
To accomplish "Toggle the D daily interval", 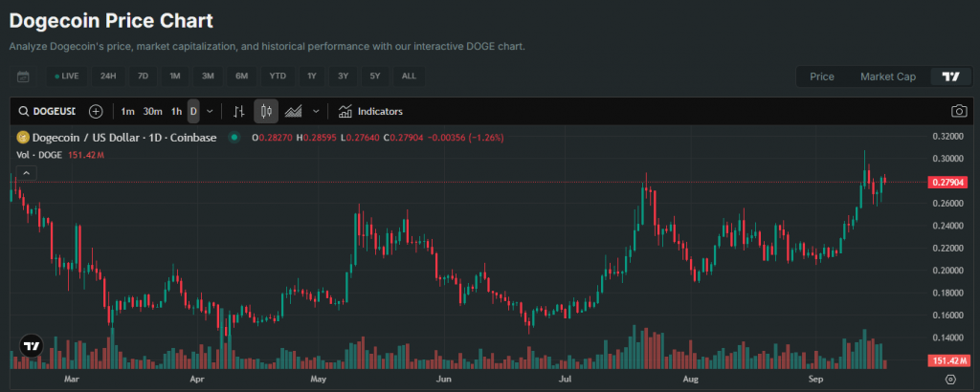I will click(193, 111).
